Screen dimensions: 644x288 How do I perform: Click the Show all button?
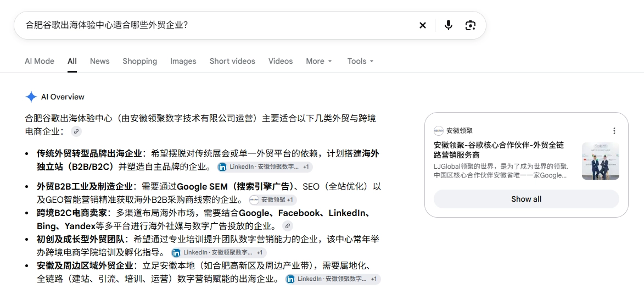click(526, 199)
